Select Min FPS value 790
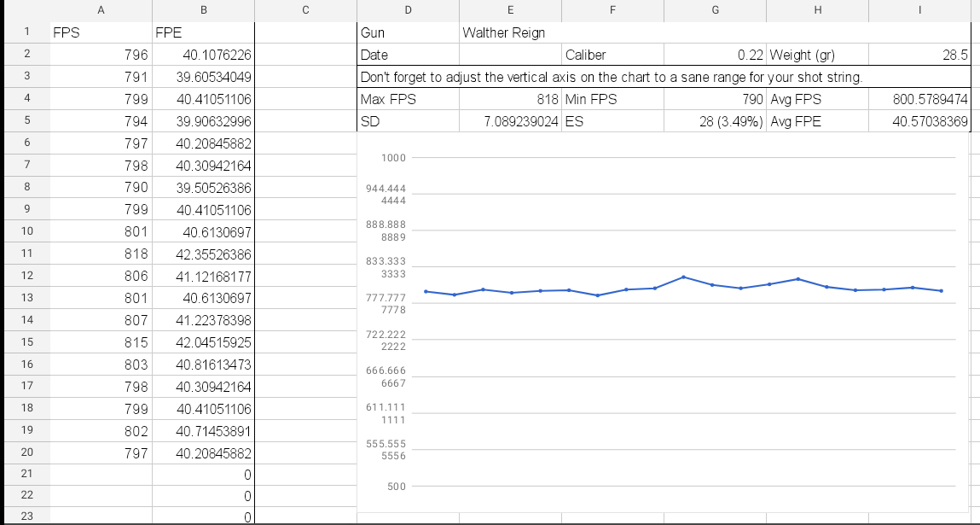Image resolution: width=980 pixels, height=525 pixels. click(x=715, y=99)
